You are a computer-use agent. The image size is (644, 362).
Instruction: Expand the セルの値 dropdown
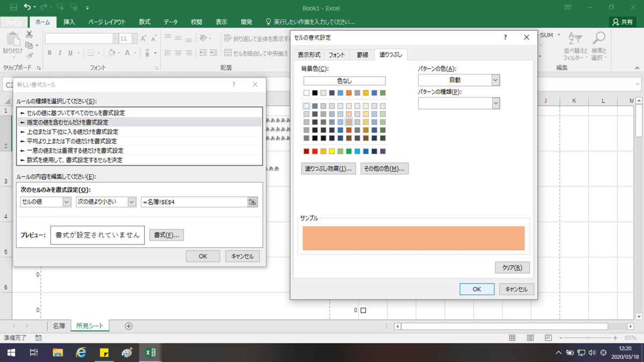coord(67,202)
